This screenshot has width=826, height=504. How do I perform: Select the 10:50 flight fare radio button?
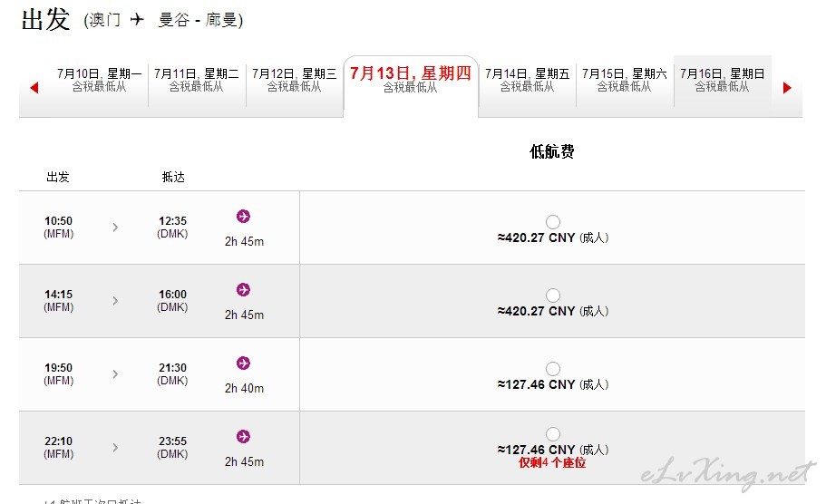coord(552,222)
